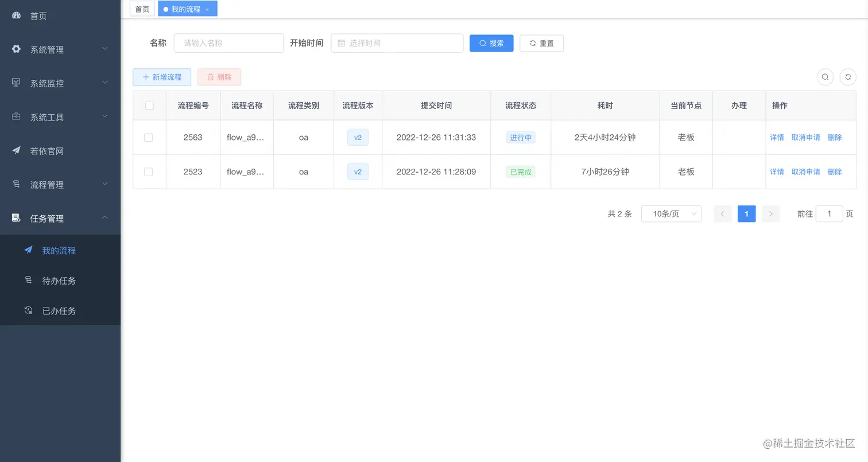
Task: Select 我的流程 submenu item
Action: [x=60, y=250]
